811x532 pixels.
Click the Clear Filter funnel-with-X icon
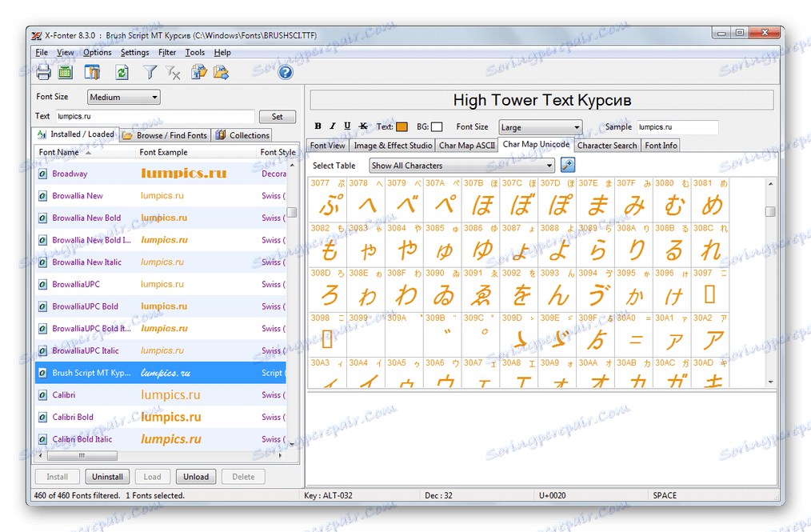point(173,73)
